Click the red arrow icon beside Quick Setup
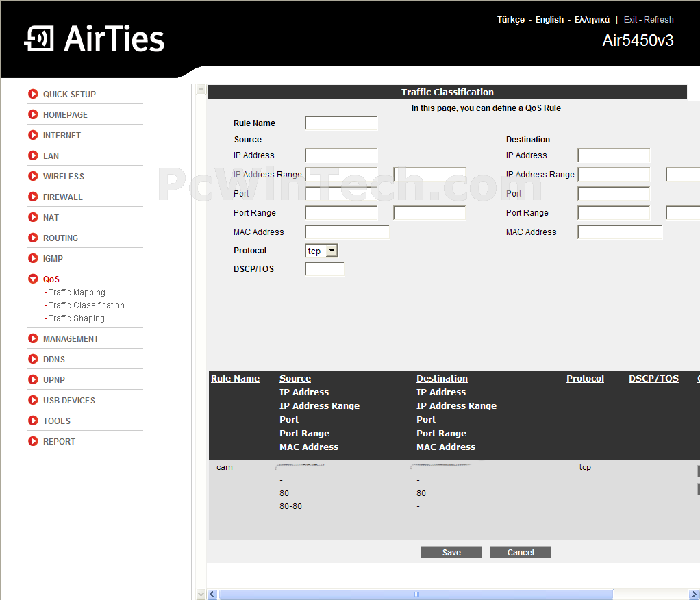Image resolution: width=700 pixels, height=600 pixels. coord(33,94)
